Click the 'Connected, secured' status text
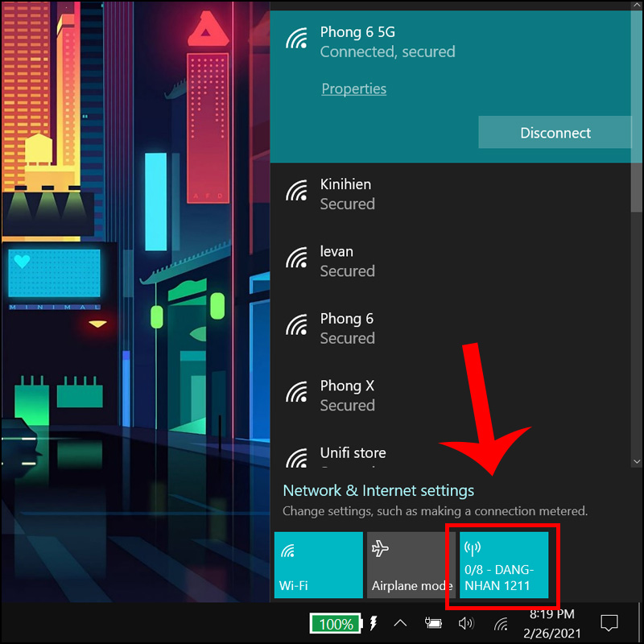644x644 pixels. pyautogui.click(x=387, y=52)
